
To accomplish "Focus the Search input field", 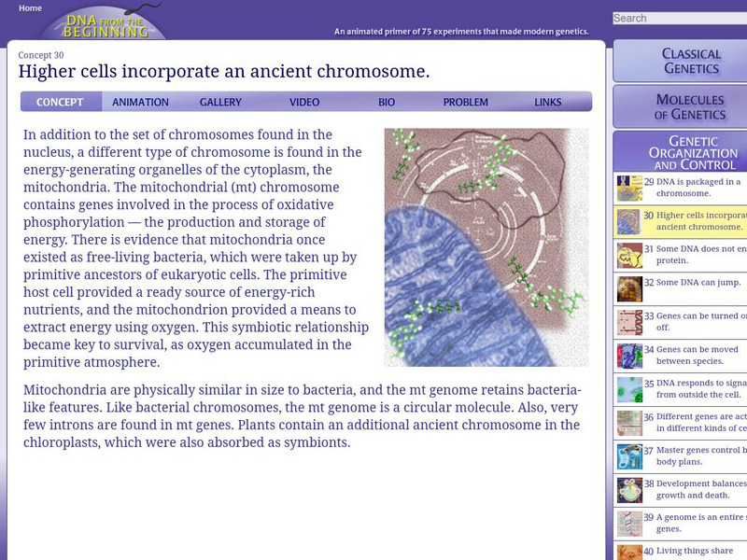I will pos(680,18).
